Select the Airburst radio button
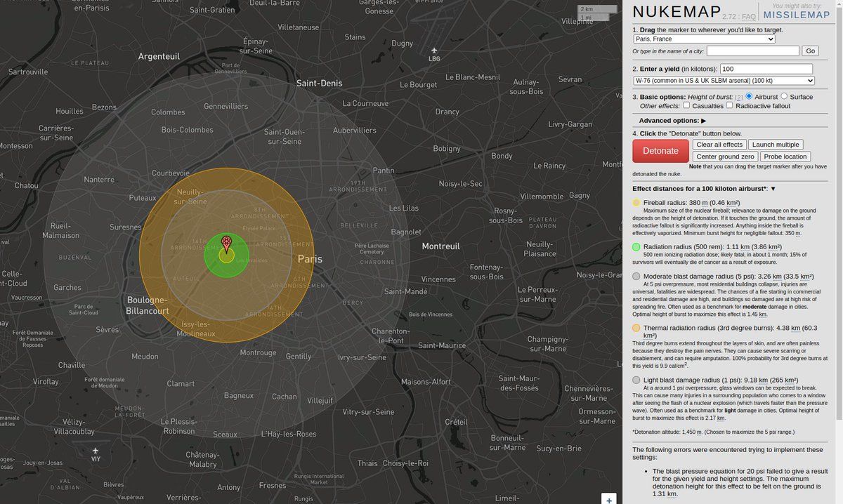Viewport: 843px width, 504px height. tap(749, 96)
